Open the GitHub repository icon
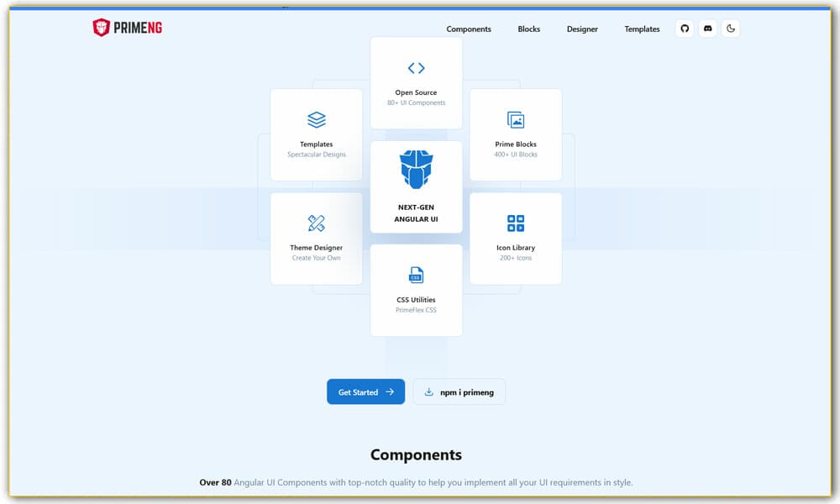The image size is (840, 504). click(x=685, y=29)
